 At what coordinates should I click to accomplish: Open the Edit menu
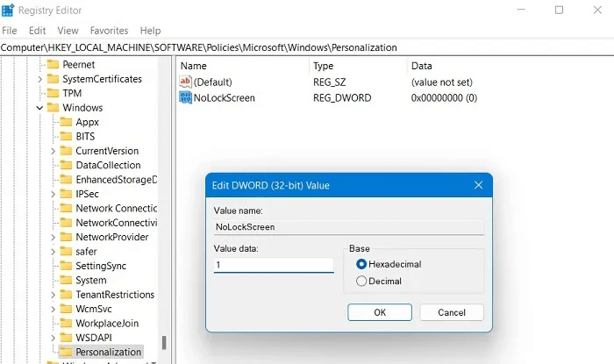37,31
